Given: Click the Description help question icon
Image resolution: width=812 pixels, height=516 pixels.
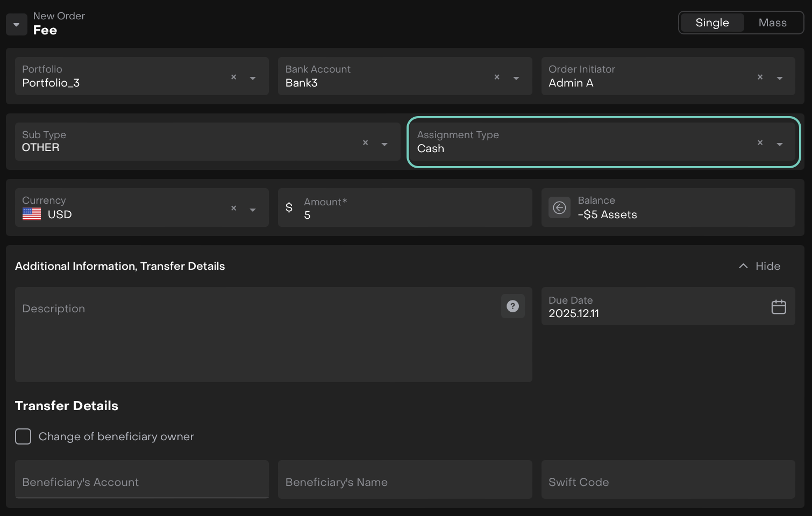Looking at the screenshot, I should click(512, 306).
